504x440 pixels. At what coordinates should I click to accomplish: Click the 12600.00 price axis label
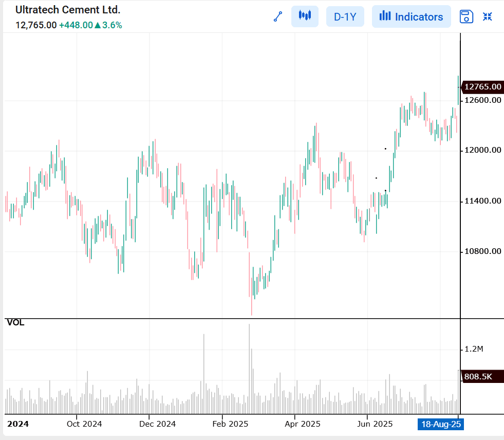coord(483,100)
